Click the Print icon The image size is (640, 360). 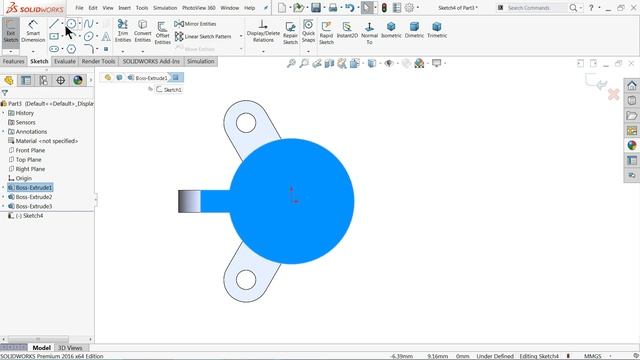(x=333, y=8)
